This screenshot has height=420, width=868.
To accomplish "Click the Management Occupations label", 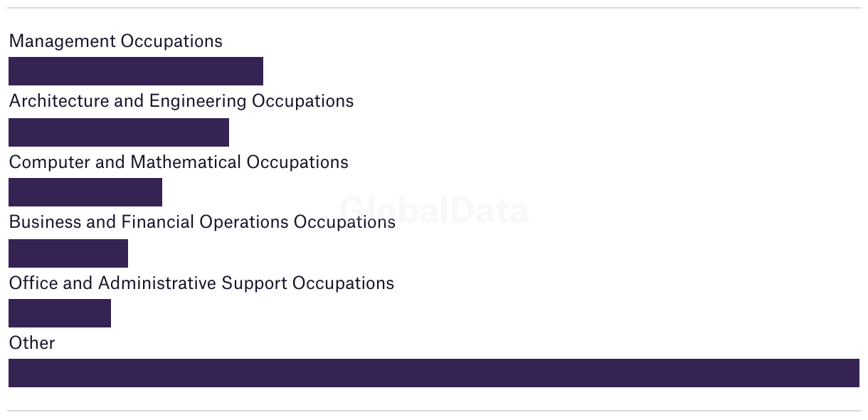I will [x=115, y=41].
